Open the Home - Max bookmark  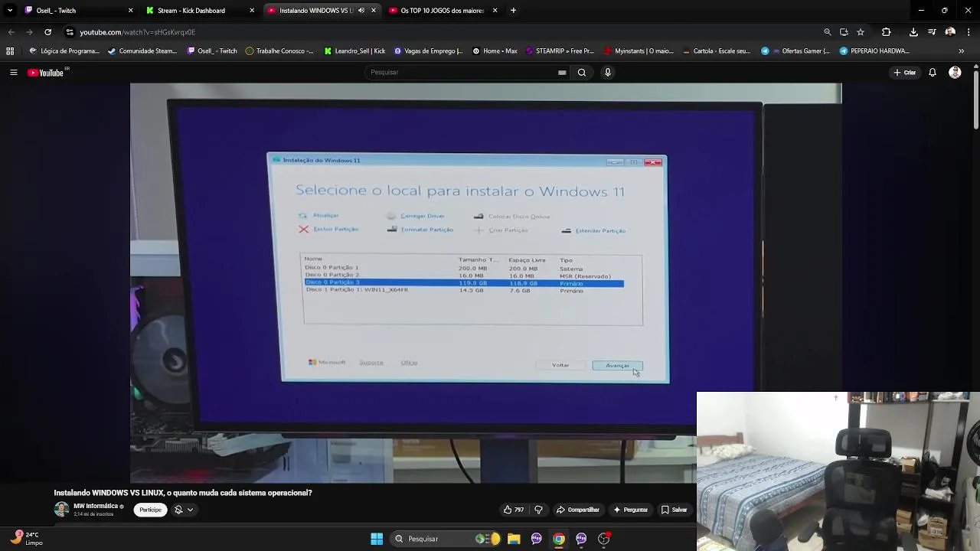pyautogui.click(x=495, y=51)
